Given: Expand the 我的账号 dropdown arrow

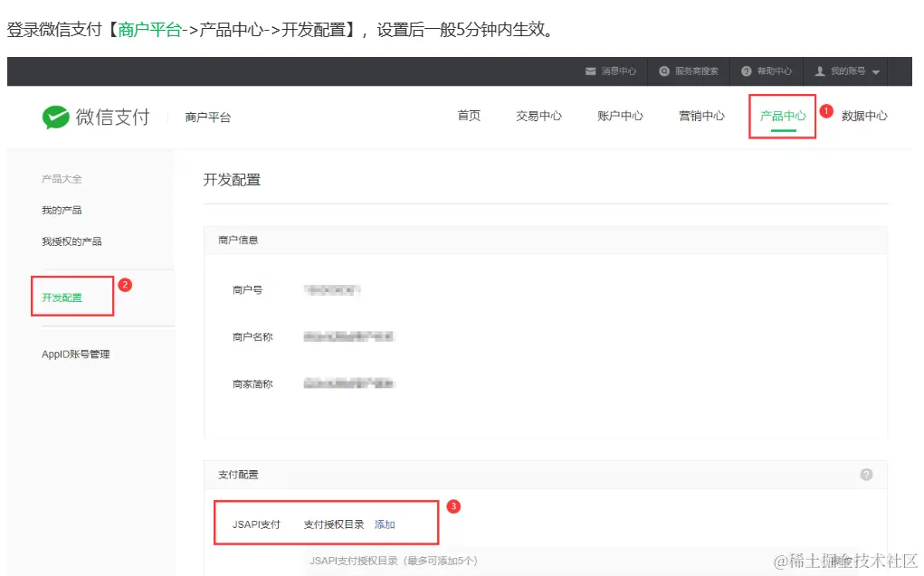Looking at the screenshot, I should (876, 71).
